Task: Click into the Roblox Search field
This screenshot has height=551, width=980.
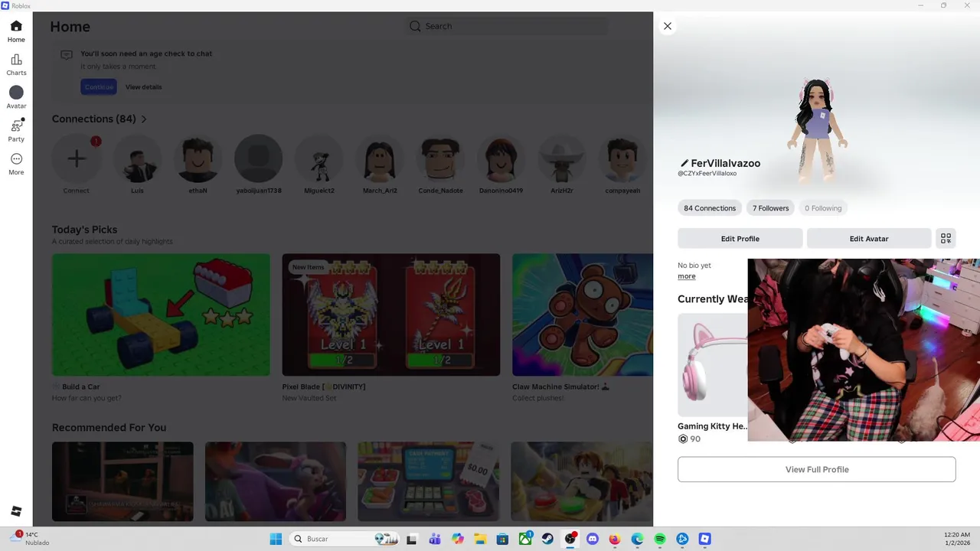Action: [x=507, y=26]
